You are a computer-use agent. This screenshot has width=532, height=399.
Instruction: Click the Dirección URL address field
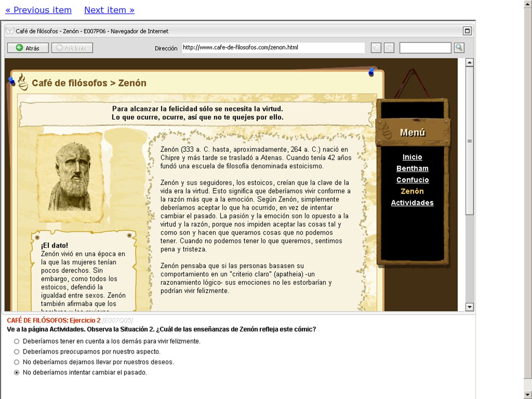tap(273, 48)
